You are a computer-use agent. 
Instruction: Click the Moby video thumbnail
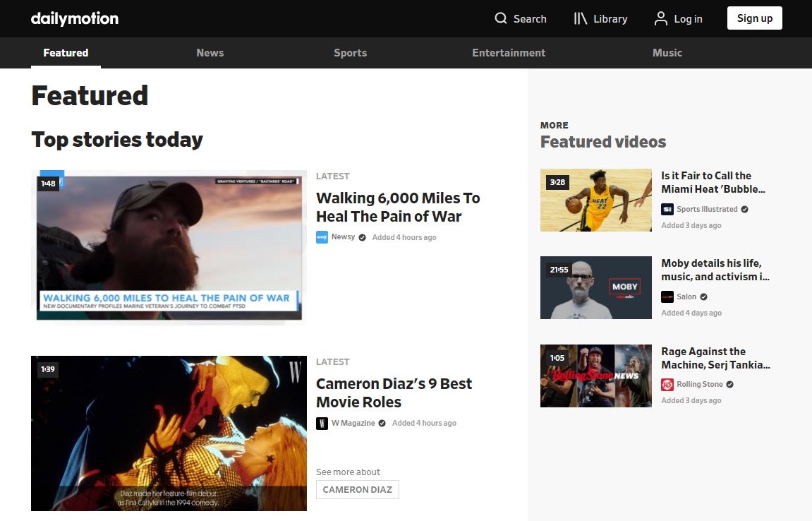pyautogui.click(x=595, y=287)
